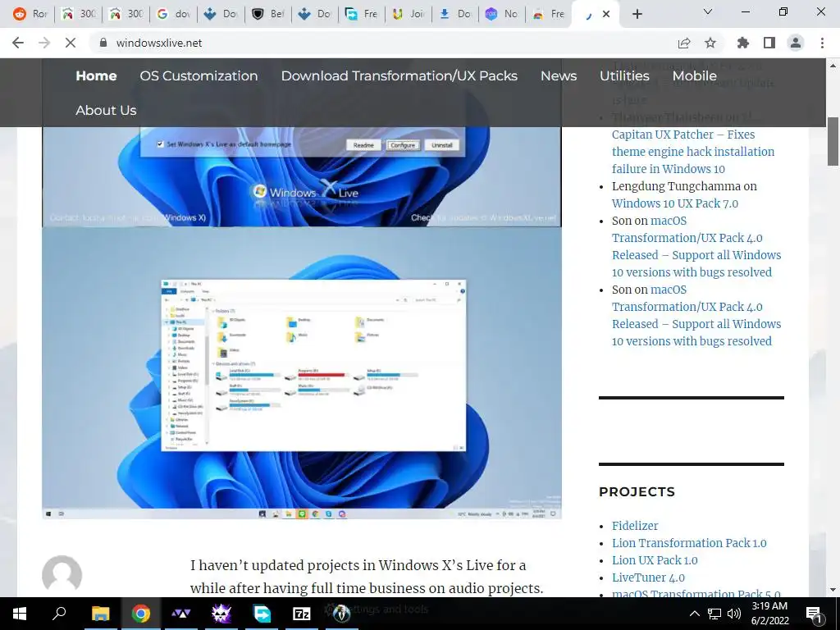Open the About Us menu item
The width and height of the screenshot is (840, 630).
coord(106,111)
